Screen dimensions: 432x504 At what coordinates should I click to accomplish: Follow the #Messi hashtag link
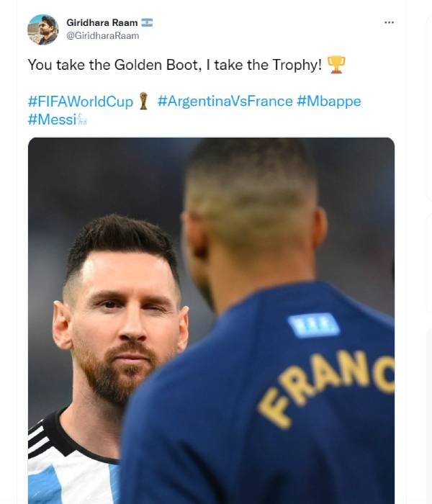52,120
